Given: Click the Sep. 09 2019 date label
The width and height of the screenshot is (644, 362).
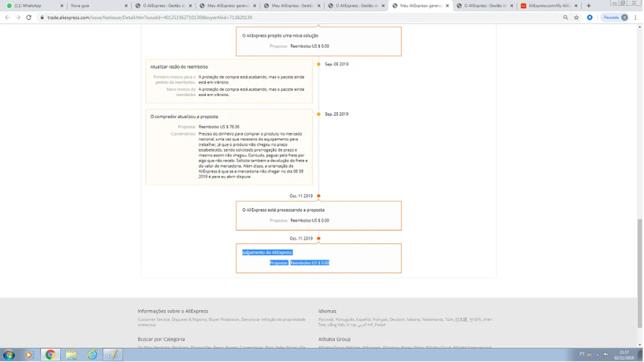Looking at the screenshot, I should (336, 64).
